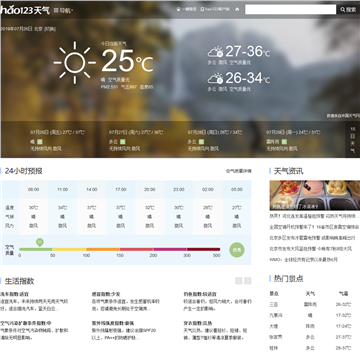Click the green air quality marker pin
Screen dimensions: 360x360
point(40,242)
